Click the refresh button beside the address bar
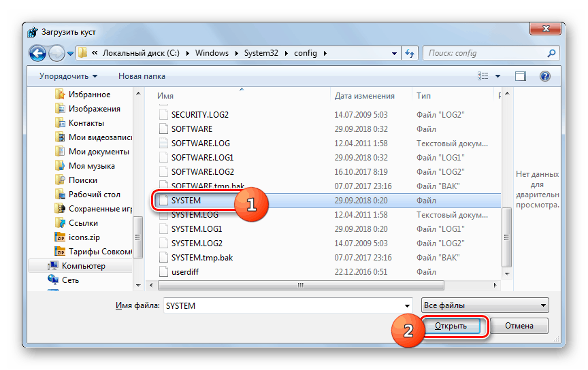 pos(410,53)
